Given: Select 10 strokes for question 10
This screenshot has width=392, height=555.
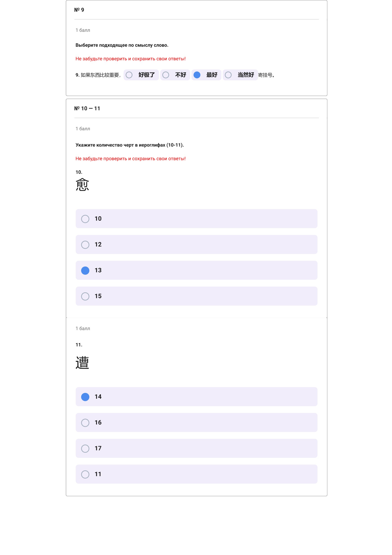Looking at the screenshot, I should [196, 219].
